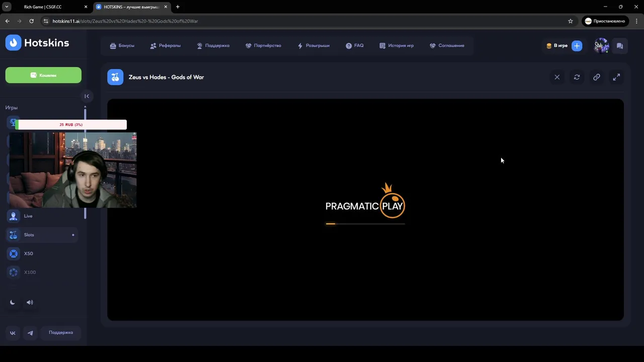
Task: Open FAQ in the top menu
Action: pyautogui.click(x=355, y=46)
